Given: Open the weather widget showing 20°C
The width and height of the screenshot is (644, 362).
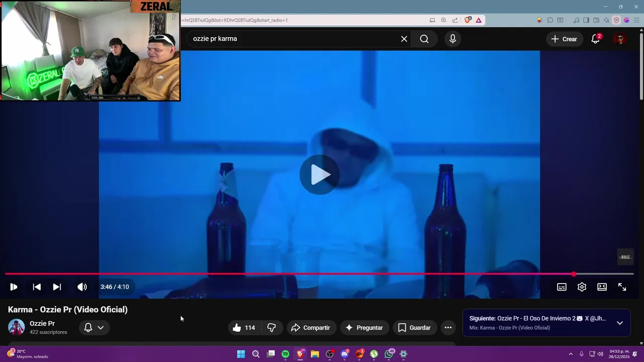Looking at the screenshot, I should (x=28, y=354).
